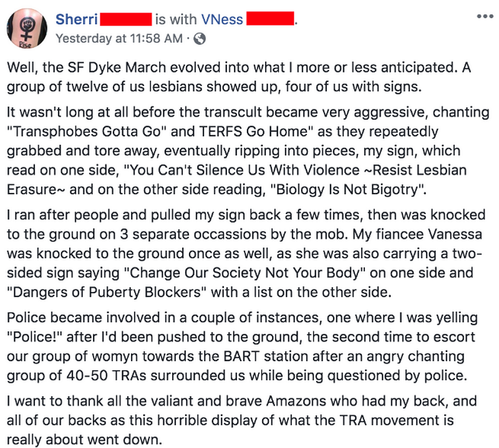Visit the tagged VNess profile link
The image size is (499, 448).
[x=222, y=19]
